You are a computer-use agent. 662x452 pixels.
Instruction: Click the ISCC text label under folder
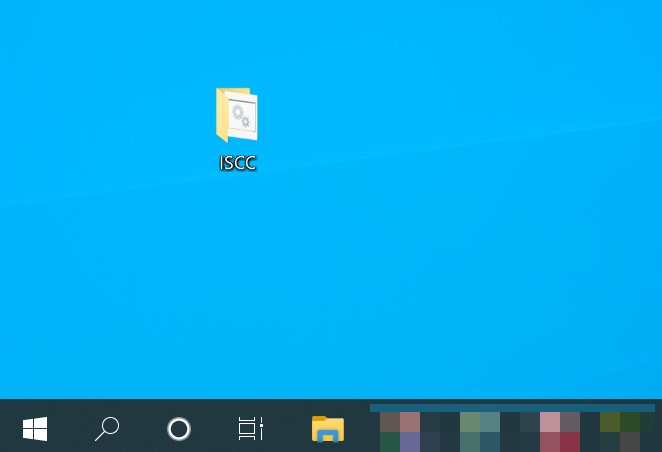(238, 163)
